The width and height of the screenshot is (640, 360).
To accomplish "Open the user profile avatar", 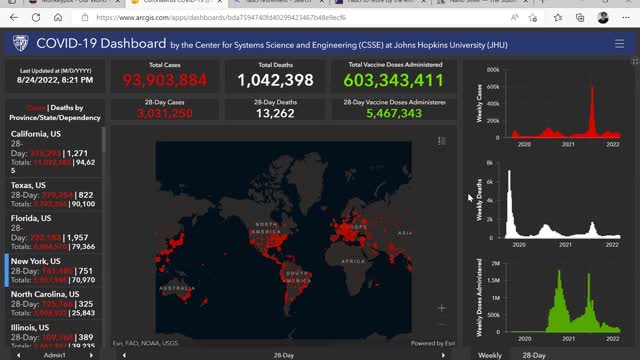I will (603, 18).
